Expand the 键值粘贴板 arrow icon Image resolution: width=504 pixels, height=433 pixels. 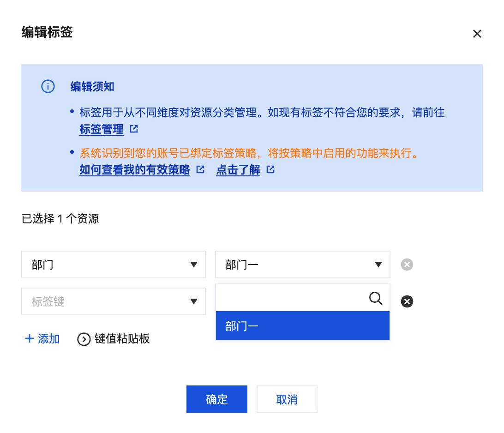tap(84, 339)
